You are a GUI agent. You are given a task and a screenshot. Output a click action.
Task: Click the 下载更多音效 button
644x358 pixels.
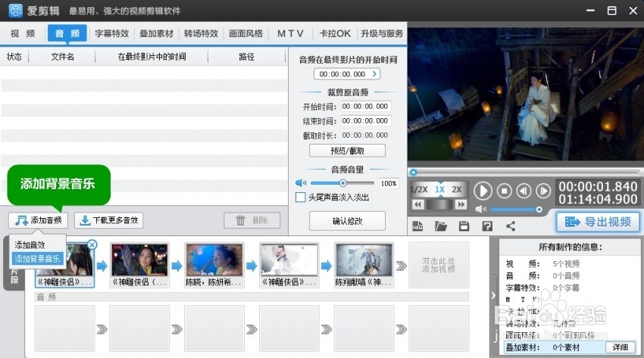[108, 220]
